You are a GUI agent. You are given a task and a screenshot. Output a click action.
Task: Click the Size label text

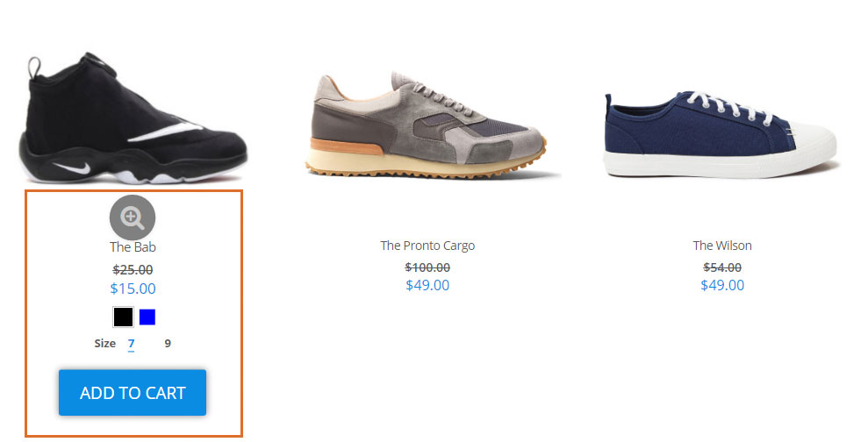tap(104, 344)
